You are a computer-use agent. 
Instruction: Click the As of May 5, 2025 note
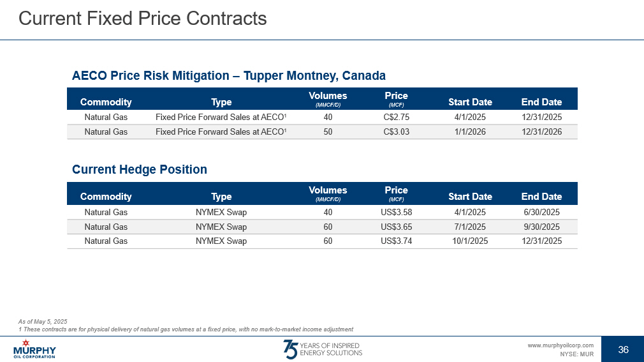click(43, 321)
